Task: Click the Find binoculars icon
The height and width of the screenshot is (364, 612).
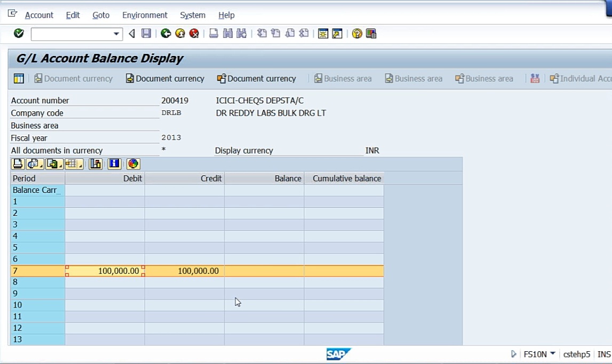Action: [227, 34]
